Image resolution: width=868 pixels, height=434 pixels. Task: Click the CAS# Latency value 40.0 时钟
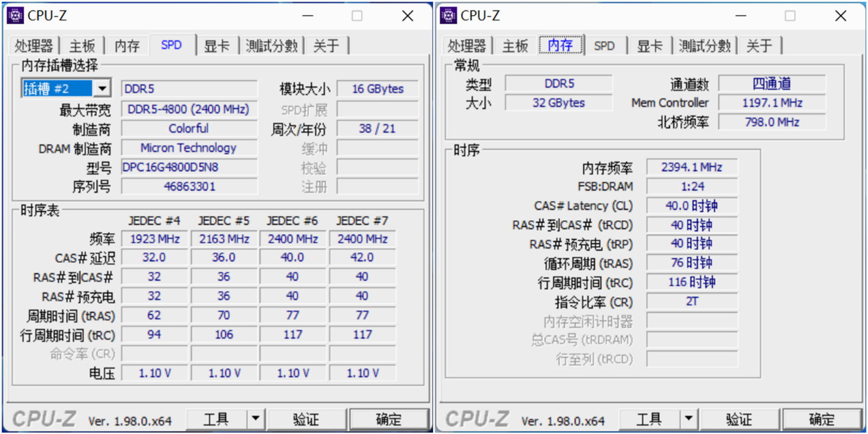coord(692,206)
